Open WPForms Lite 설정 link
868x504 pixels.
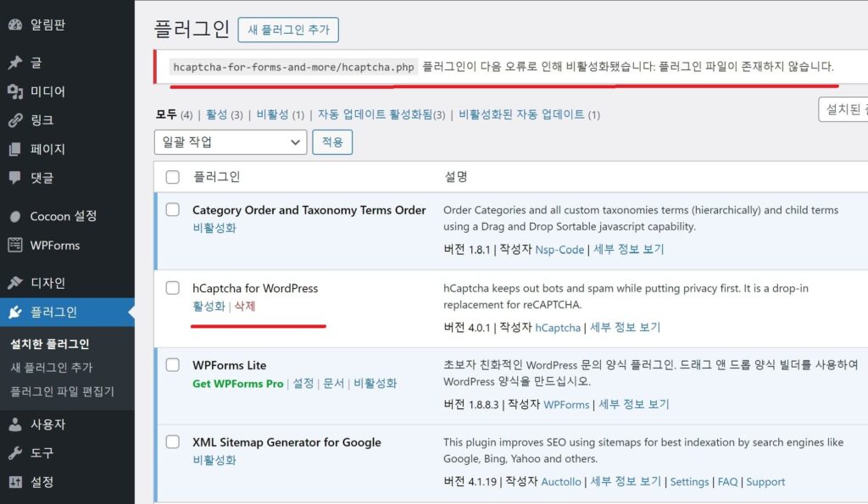(303, 384)
